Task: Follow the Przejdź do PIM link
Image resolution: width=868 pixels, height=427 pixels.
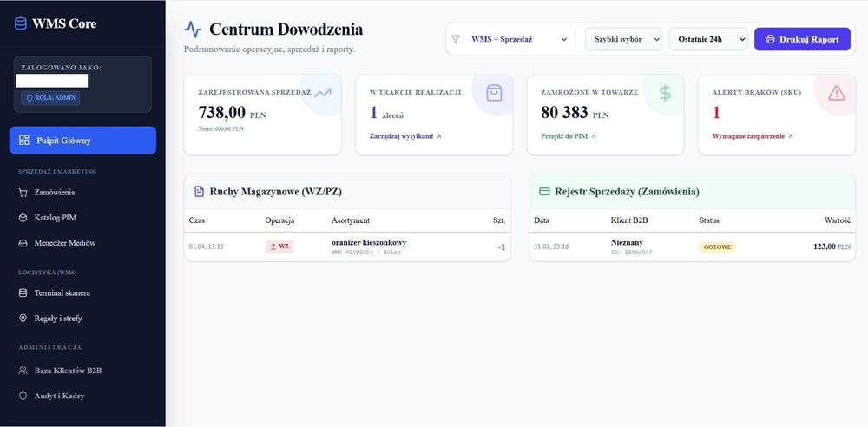Action: point(568,136)
